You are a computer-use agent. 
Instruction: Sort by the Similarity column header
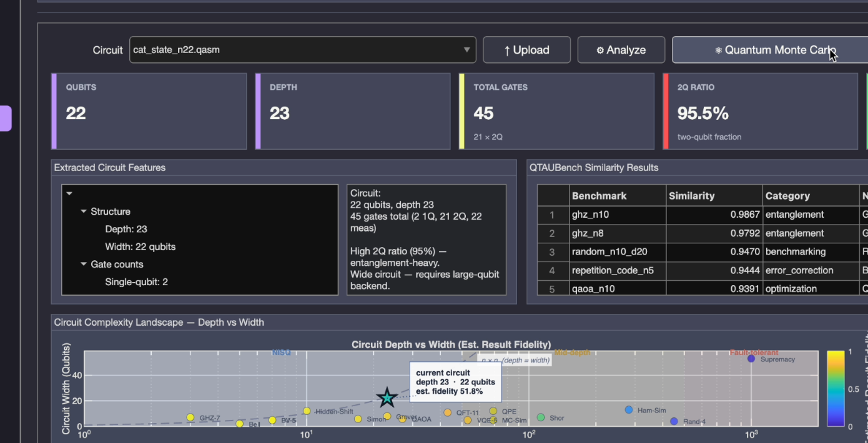click(x=714, y=195)
